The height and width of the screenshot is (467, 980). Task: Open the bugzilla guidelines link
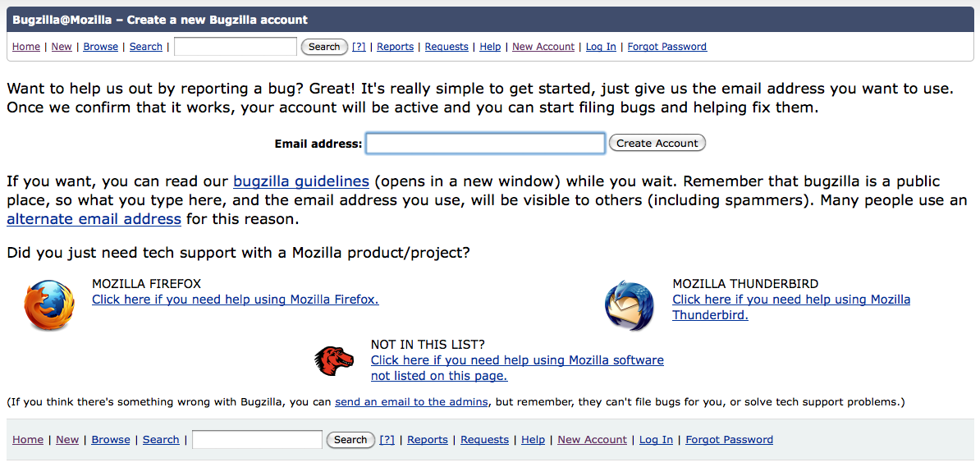tap(301, 181)
